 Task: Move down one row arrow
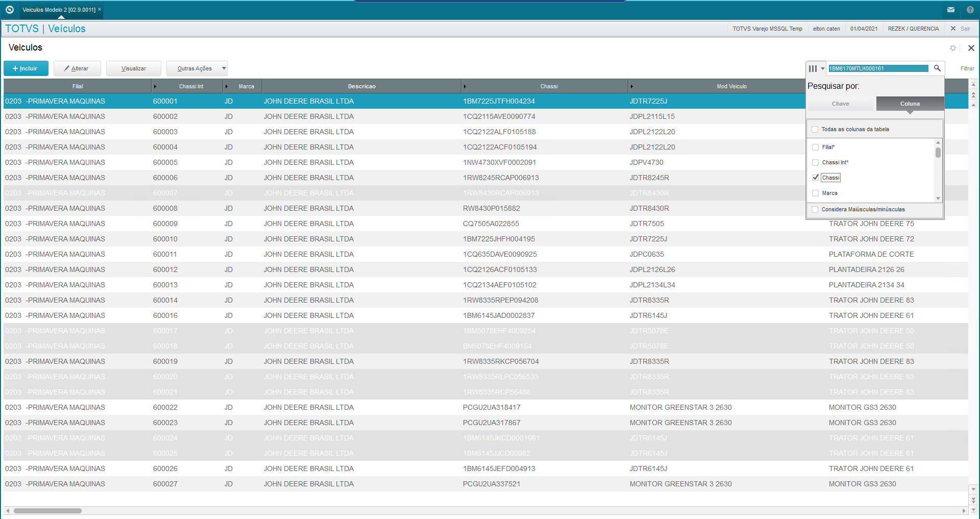coord(973,489)
